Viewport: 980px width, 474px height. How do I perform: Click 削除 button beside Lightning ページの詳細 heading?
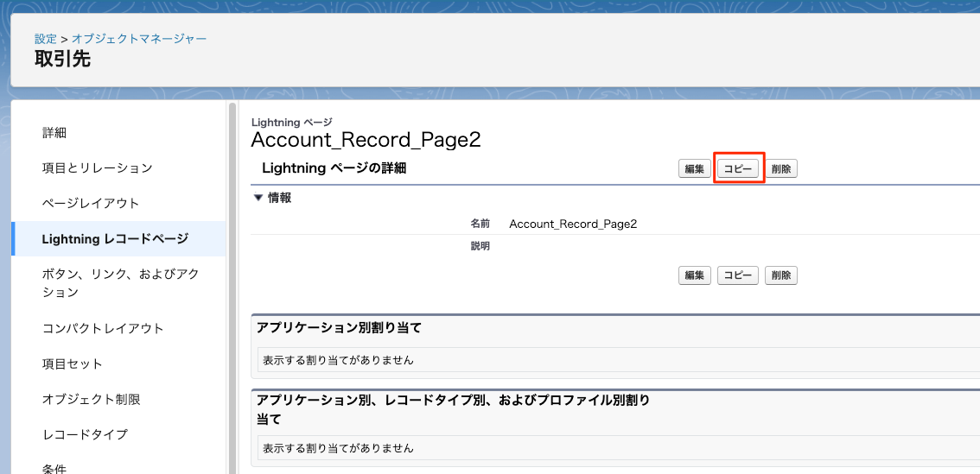(781, 169)
